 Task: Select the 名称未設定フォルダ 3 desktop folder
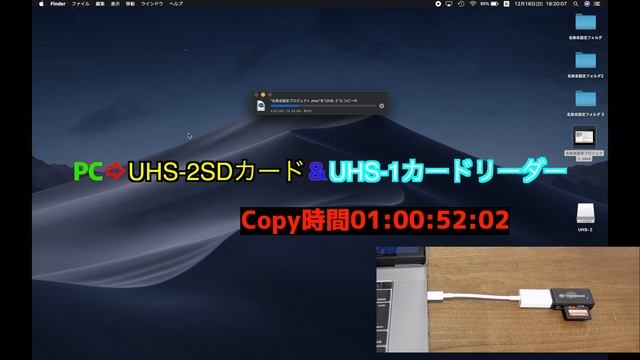pyautogui.click(x=585, y=99)
